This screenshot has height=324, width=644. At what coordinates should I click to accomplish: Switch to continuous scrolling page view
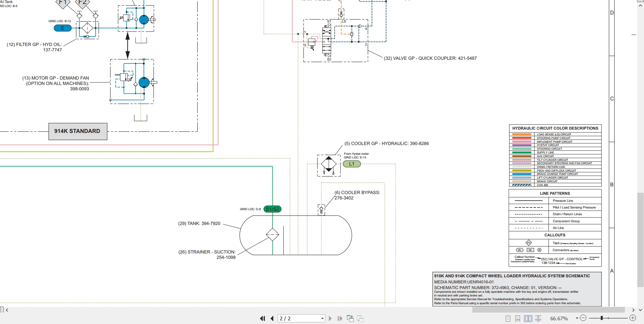pyautogui.click(x=518, y=318)
